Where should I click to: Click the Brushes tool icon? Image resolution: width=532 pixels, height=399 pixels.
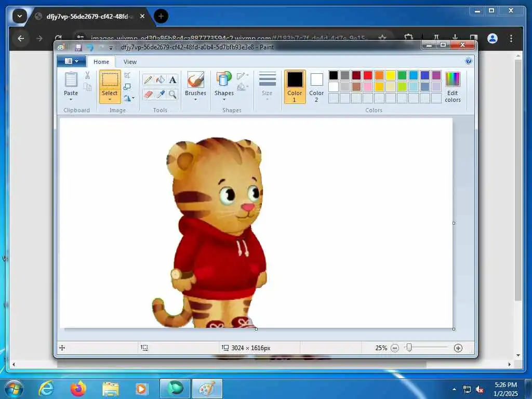tap(195, 80)
